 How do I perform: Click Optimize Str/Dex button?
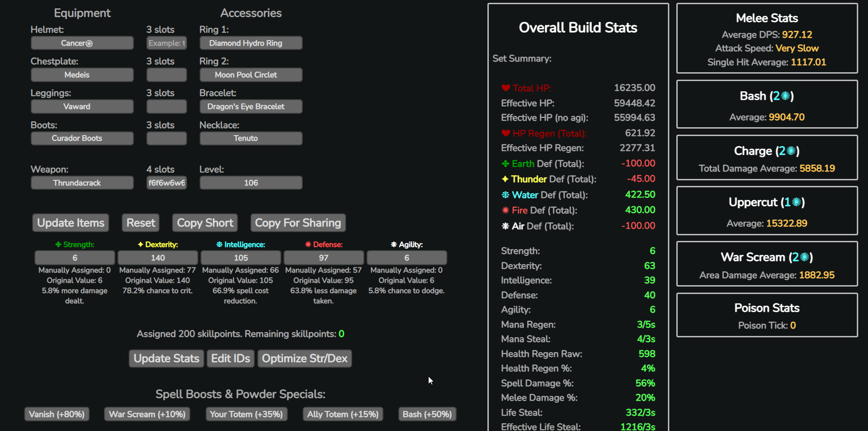305,358
